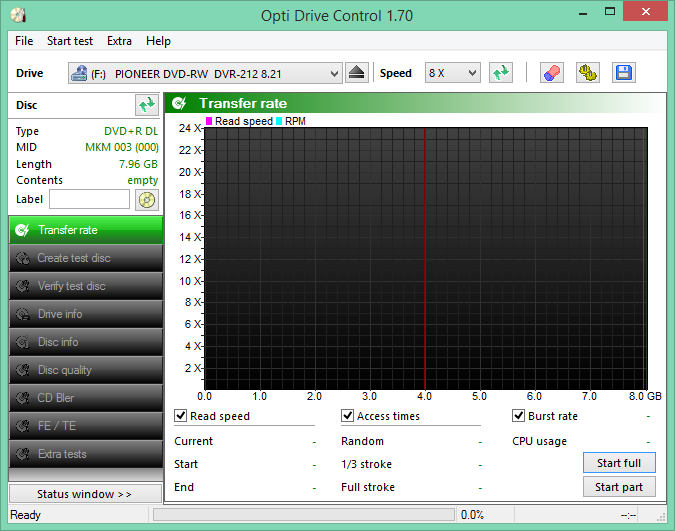Click the refresh speed arrows icon
Viewport: 675px width, 531px height.
click(x=501, y=73)
